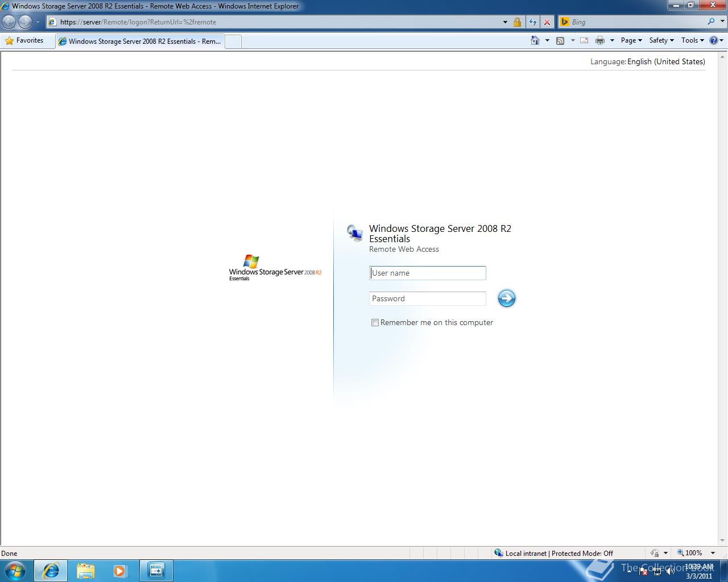728x582 pixels.
Task: Click the Windows Storage Server logo
Action: tap(275, 268)
